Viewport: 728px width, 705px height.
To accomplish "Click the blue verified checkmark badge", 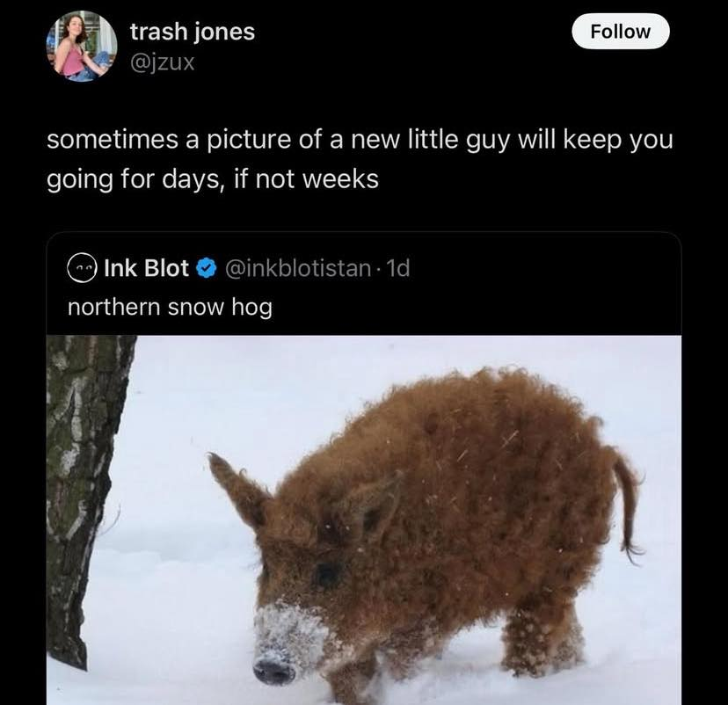I will 207,268.
